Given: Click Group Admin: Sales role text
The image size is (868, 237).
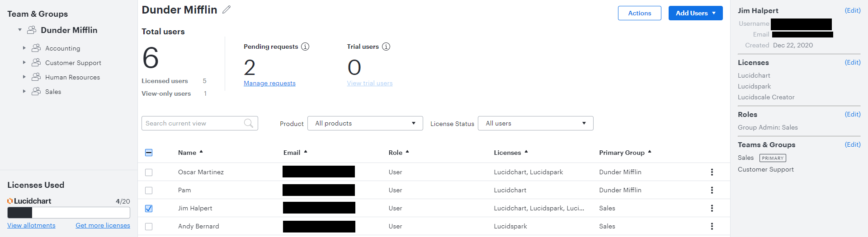Looking at the screenshot, I should pyautogui.click(x=768, y=127).
